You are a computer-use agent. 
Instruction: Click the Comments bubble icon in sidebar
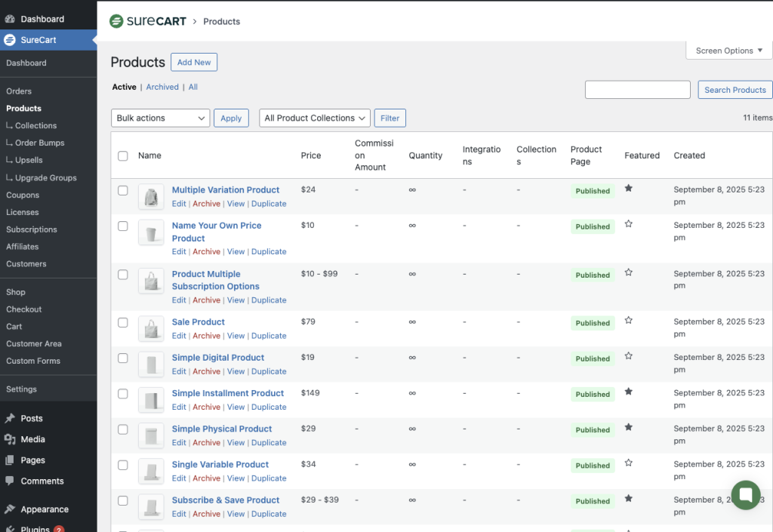[x=10, y=481]
